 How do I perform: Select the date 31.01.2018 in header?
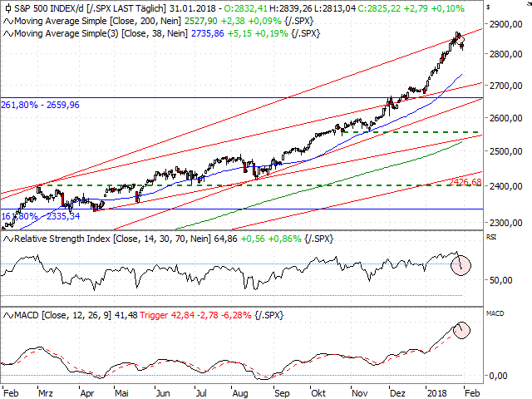click(x=192, y=8)
